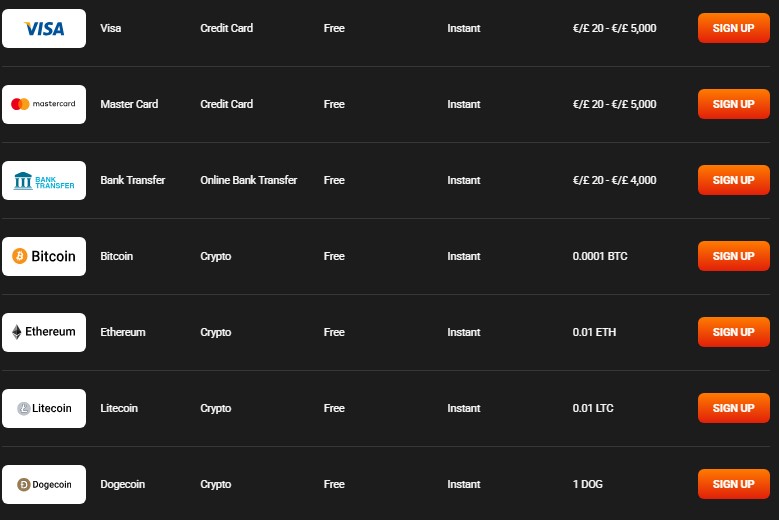
Task: Sign up using the Visa row button
Action: (734, 28)
